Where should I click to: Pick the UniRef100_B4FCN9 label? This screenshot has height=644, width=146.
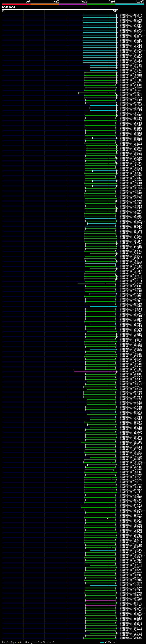pyautogui.click(x=131, y=294)
